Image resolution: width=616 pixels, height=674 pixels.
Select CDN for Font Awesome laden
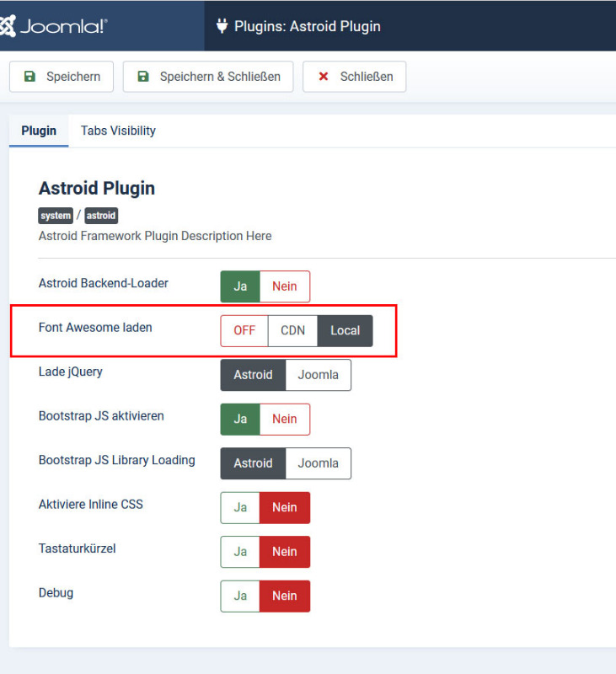point(292,330)
